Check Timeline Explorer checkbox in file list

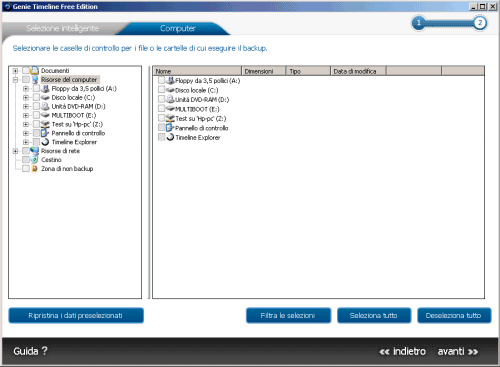[161, 137]
